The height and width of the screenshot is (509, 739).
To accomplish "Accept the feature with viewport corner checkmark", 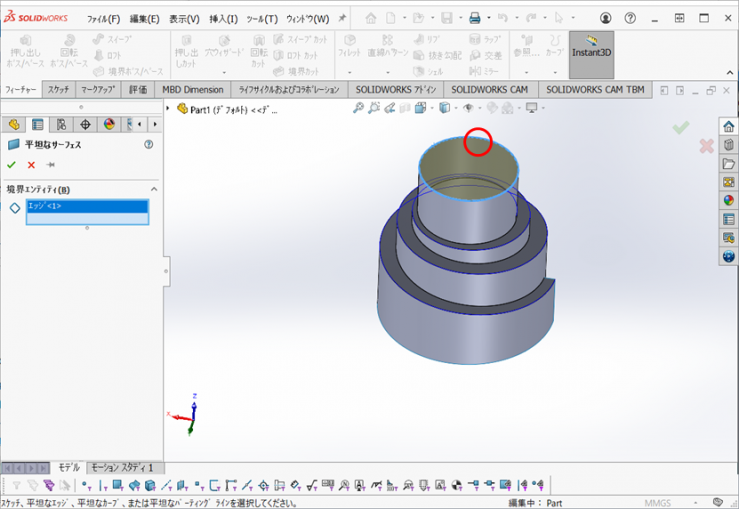I will (681, 127).
